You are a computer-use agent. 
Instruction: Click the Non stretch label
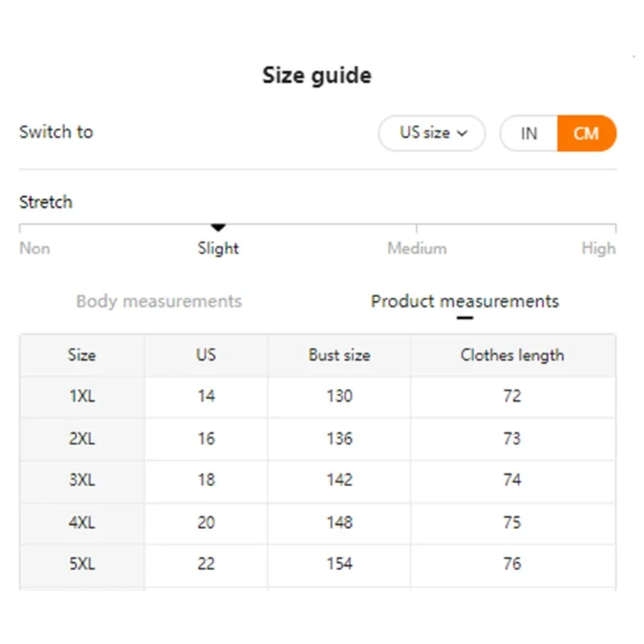35,249
